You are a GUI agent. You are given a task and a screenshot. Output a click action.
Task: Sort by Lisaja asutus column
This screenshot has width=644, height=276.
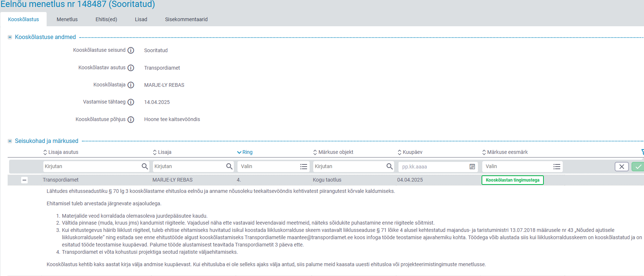coord(60,152)
